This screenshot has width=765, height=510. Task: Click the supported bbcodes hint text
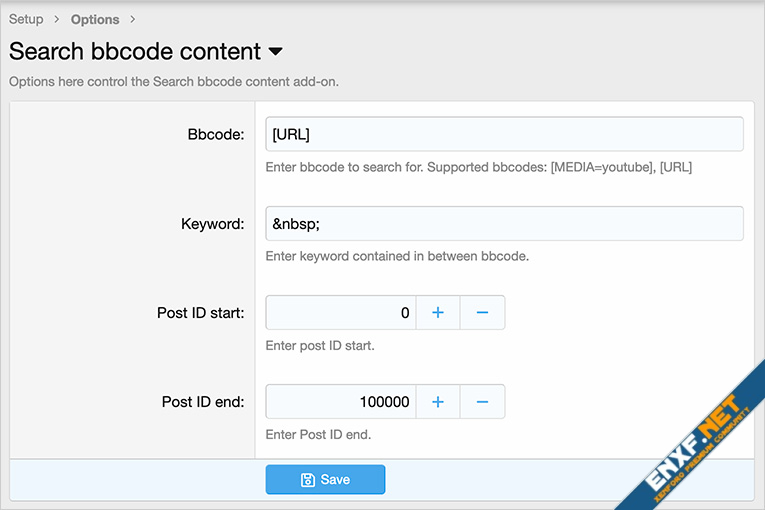point(479,167)
